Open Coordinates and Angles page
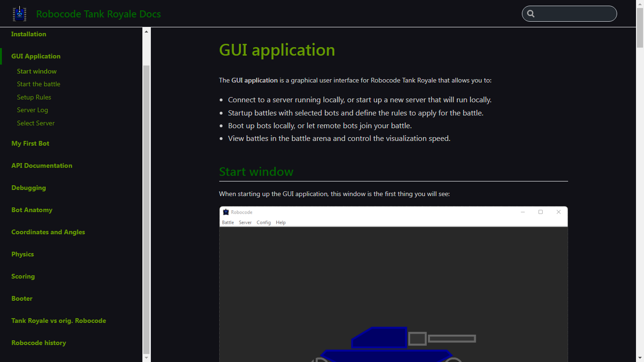Viewport: 644px width, 362px height. pyautogui.click(x=48, y=232)
